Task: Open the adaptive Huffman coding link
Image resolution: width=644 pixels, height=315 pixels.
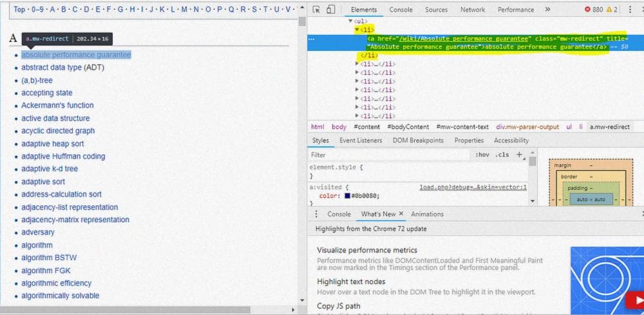Action: click(x=63, y=156)
